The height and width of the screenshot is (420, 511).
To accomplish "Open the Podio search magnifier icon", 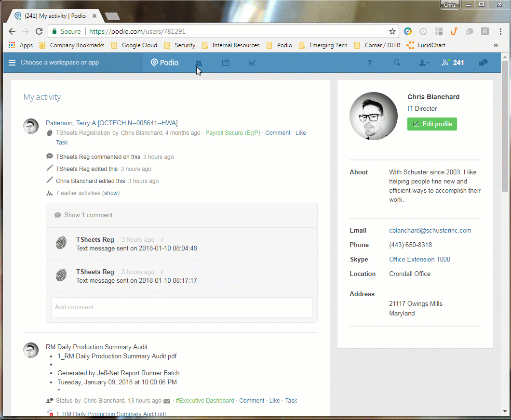I will click(x=397, y=63).
